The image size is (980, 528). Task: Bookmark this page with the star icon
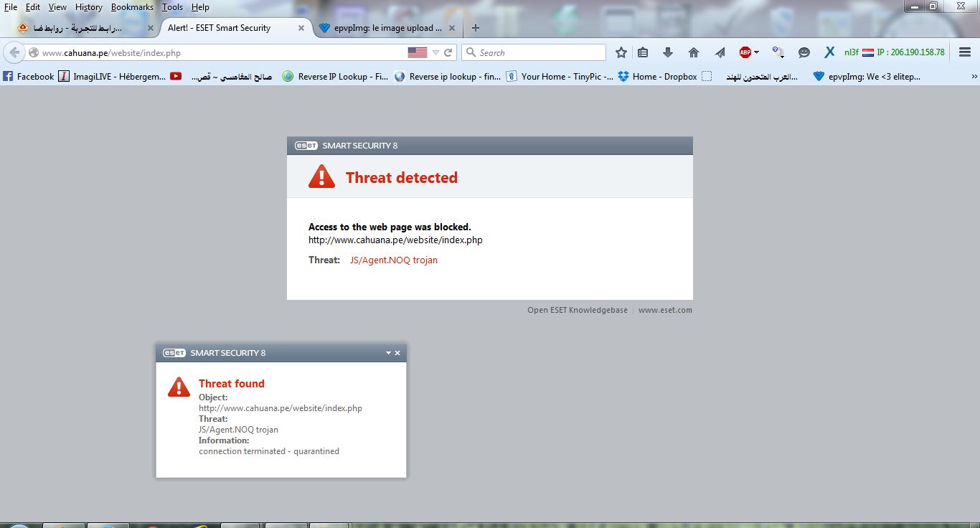(x=621, y=52)
